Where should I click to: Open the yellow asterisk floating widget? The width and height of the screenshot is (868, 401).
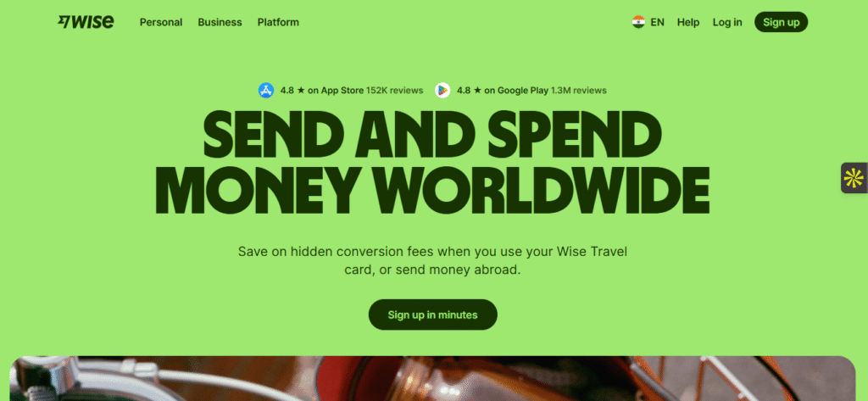pyautogui.click(x=854, y=178)
